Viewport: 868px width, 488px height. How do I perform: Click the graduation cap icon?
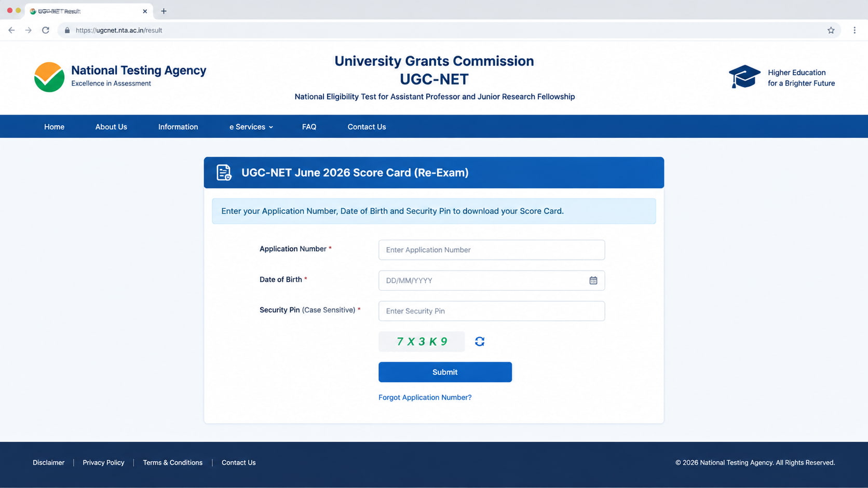(x=744, y=77)
